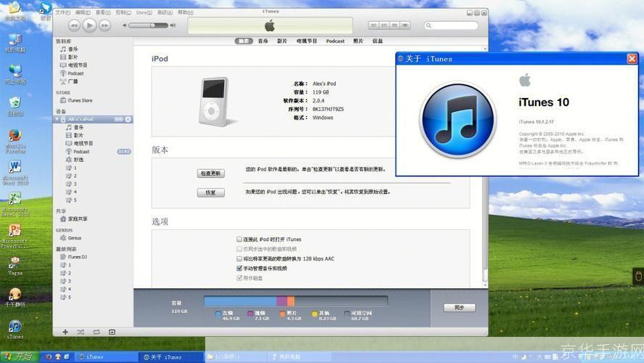Switch to the 影片 device tab
The height and width of the screenshot is (363, 644).
[282, 41]
